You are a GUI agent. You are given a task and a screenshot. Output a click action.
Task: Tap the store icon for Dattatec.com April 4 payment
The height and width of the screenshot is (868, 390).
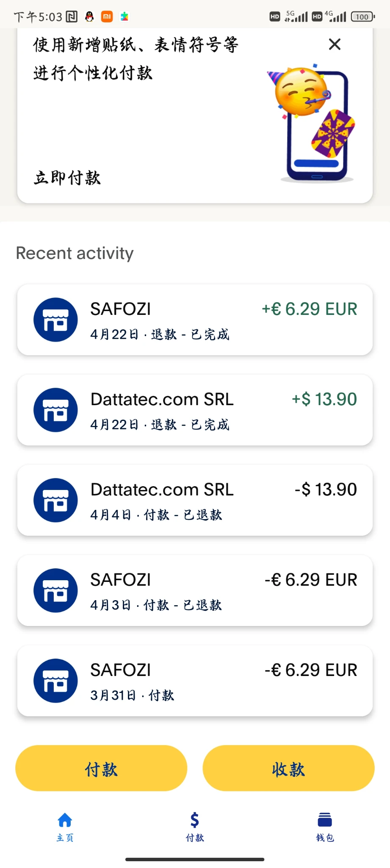[55, 500]
